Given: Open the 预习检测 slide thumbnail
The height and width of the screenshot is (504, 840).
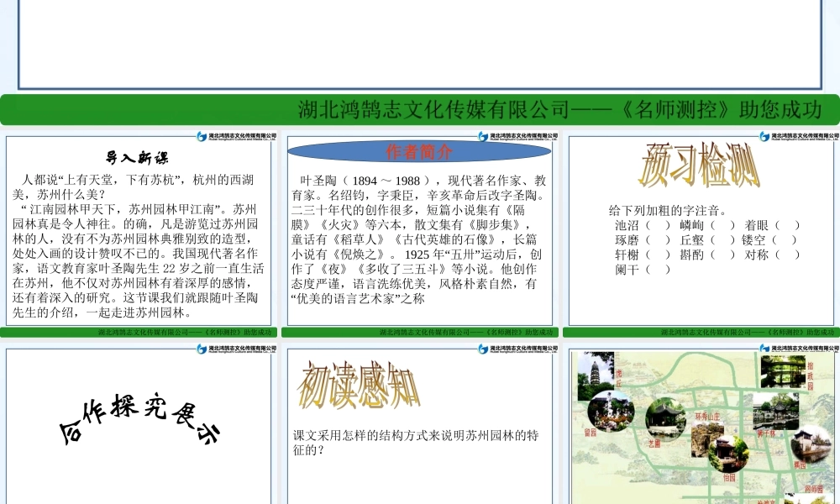Looking at the screenshot, I should 701,234.
